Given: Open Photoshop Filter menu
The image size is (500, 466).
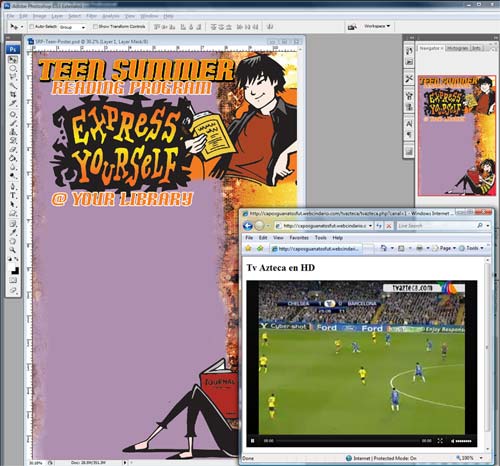Looking at the screenshot, I should click(91, 16).
